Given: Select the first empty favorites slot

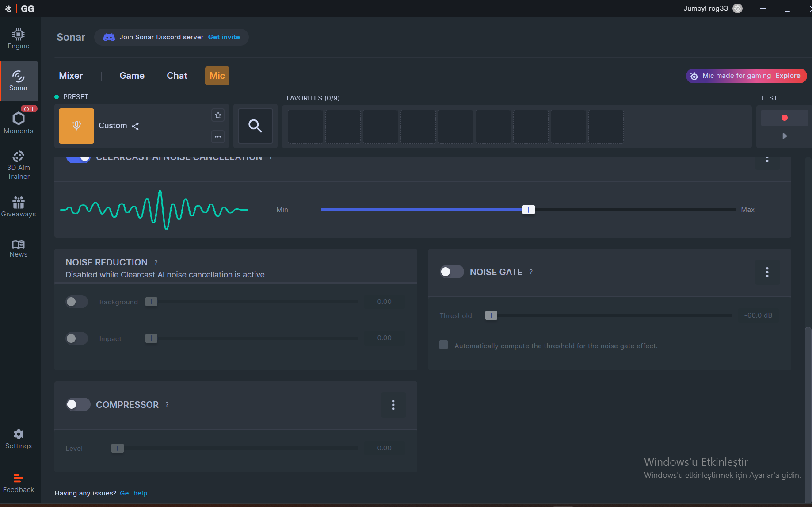Looking at the screenshot, I should click(x=305, y=127).
